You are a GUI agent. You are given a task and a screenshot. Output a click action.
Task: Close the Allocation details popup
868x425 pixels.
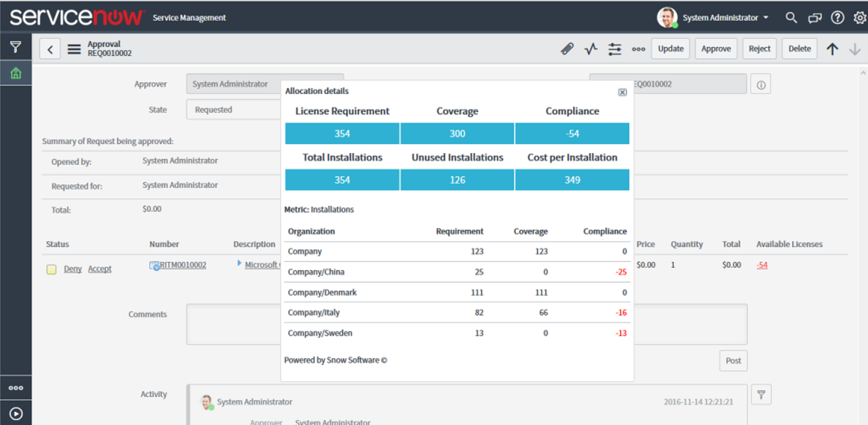(x=622, y=92)
